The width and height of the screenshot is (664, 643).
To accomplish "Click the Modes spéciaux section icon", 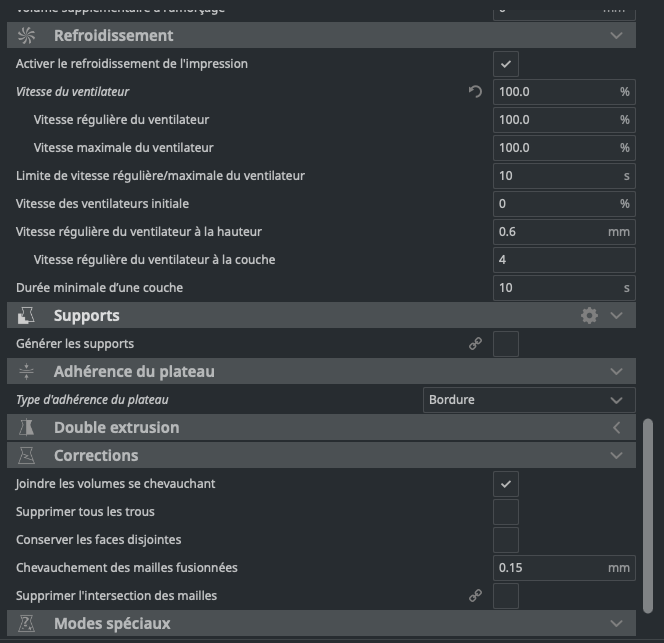I will (27, 624).
